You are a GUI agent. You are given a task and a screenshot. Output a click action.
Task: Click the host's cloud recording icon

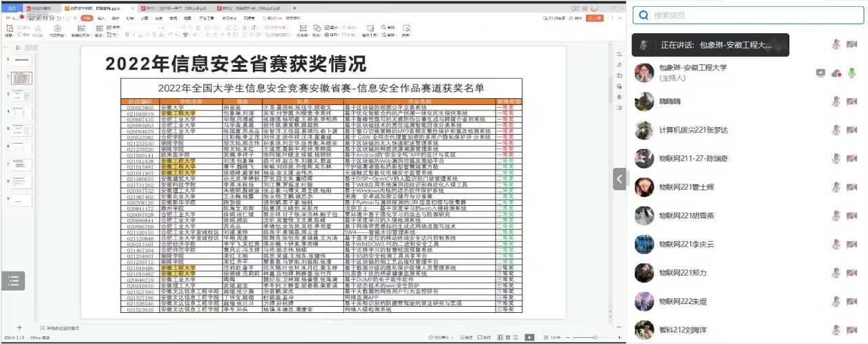pos(836,72)
